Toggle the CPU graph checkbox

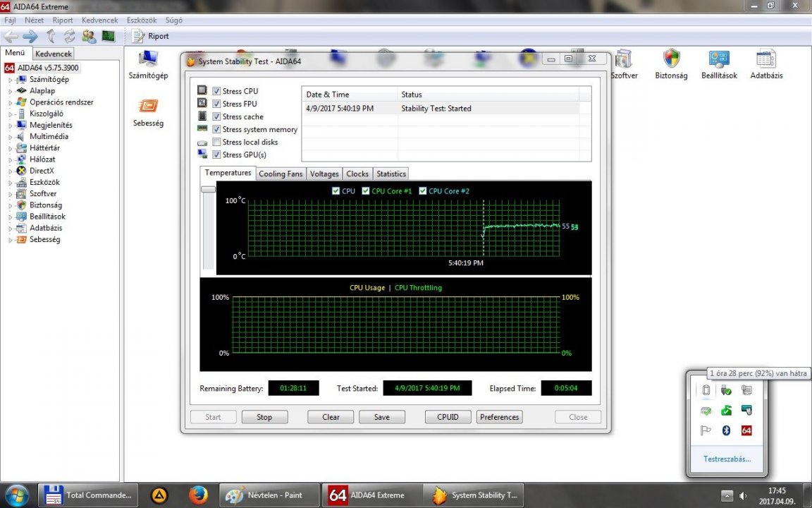tap(336, 190)
